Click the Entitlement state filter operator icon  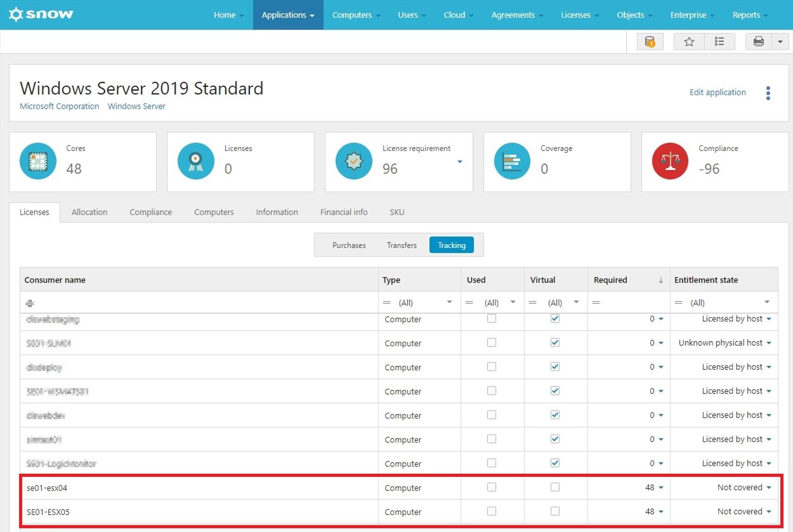(x=679, y=303)
